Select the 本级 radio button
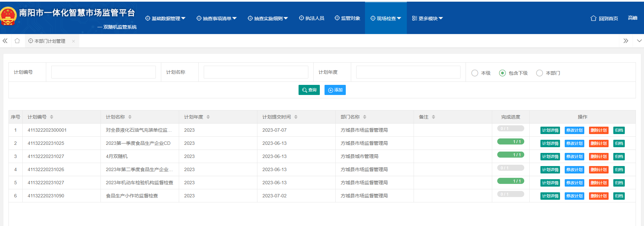The image size is (644, 226). click(x=475, y=73)
